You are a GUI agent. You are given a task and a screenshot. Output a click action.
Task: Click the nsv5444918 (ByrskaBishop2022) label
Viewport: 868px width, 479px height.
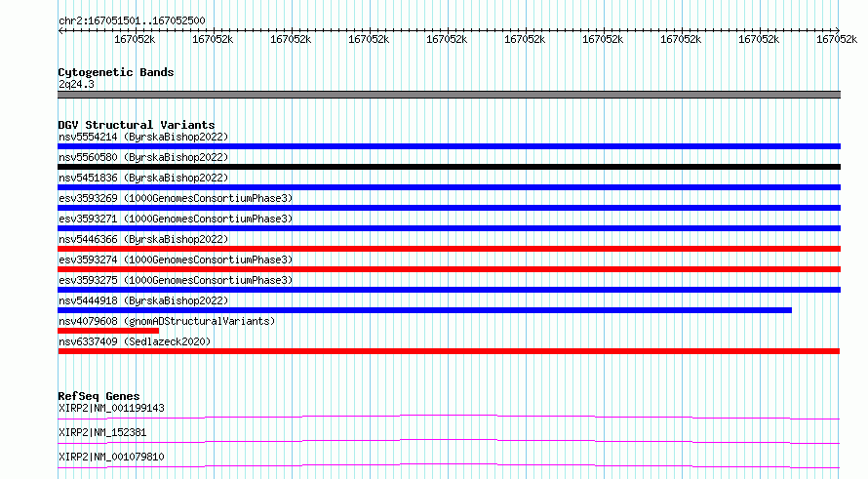tap(143, 300)
